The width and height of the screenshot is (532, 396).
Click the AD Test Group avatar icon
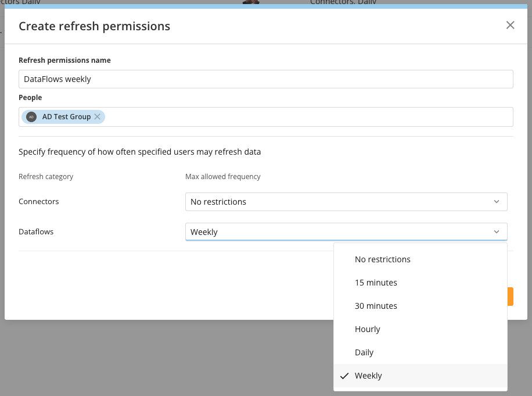tap(31, 116)
